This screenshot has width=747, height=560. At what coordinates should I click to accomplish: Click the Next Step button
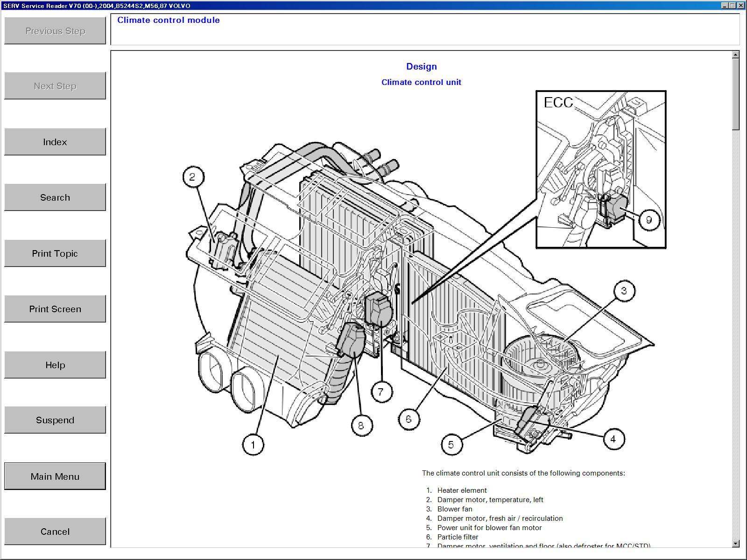tap(55, 86)
